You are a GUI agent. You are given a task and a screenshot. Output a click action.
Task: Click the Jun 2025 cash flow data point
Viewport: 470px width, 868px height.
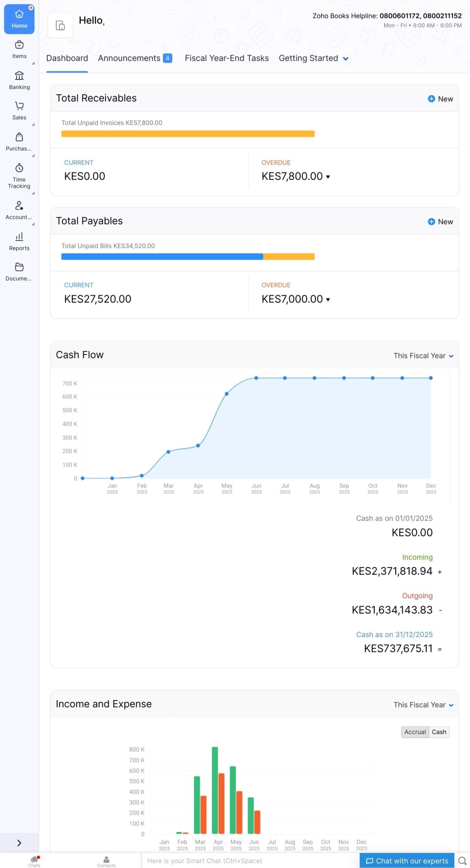[256, 378]
